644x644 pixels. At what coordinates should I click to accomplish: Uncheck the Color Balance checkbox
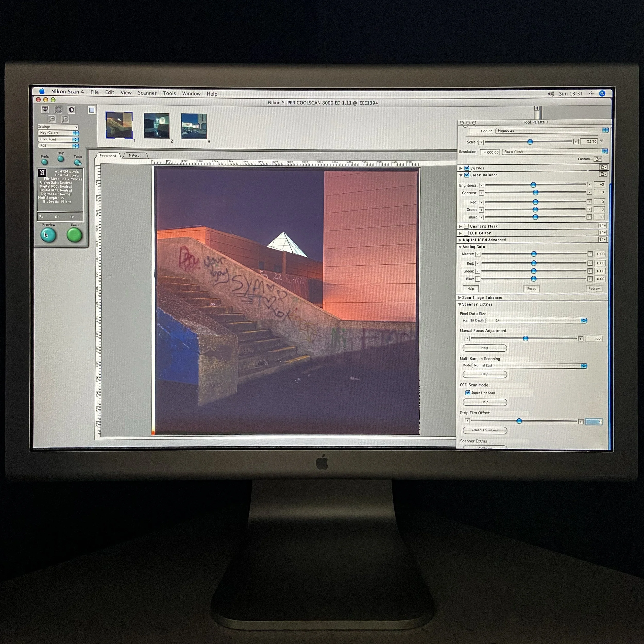[467, 175]
